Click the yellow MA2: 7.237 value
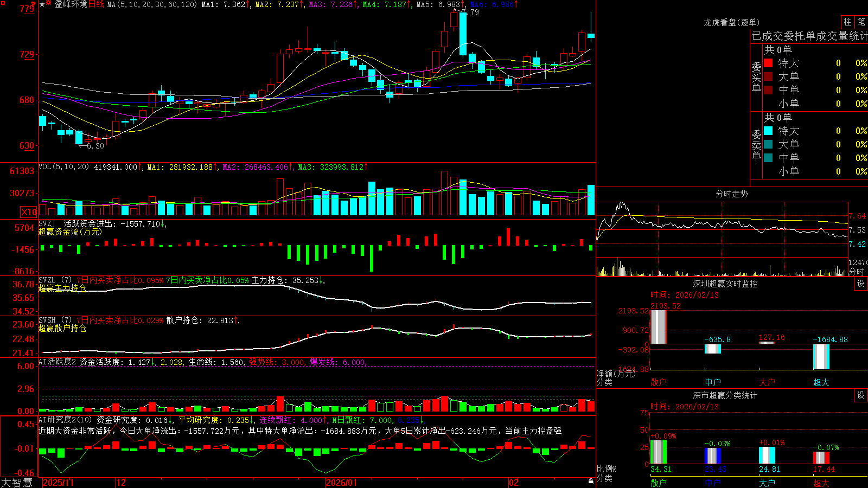This screenshot has width=868, height=488. click(x=279, y=4)
